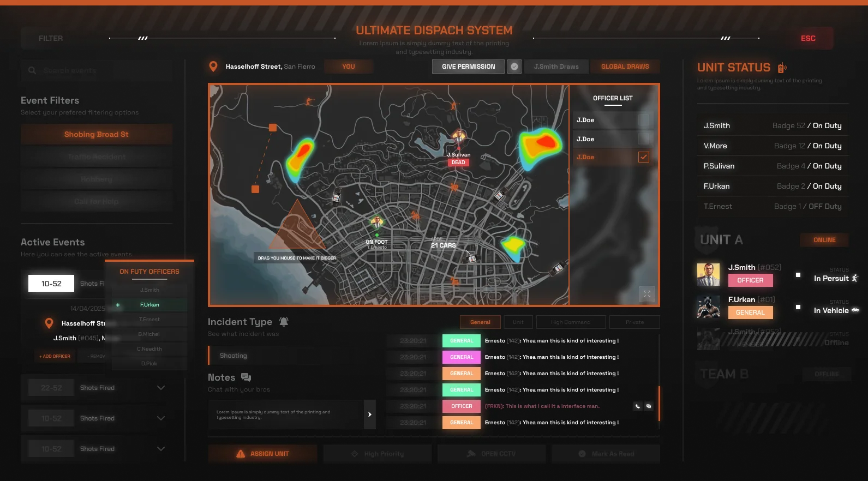Image resolution: width=868 pixels, height=481 pixels.
Task: Click the upper orange square route handle
Action: point(273,128)
